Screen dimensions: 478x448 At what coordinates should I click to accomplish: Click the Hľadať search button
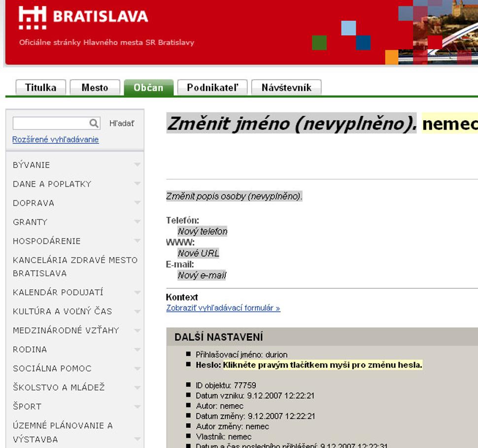[122, 124]
